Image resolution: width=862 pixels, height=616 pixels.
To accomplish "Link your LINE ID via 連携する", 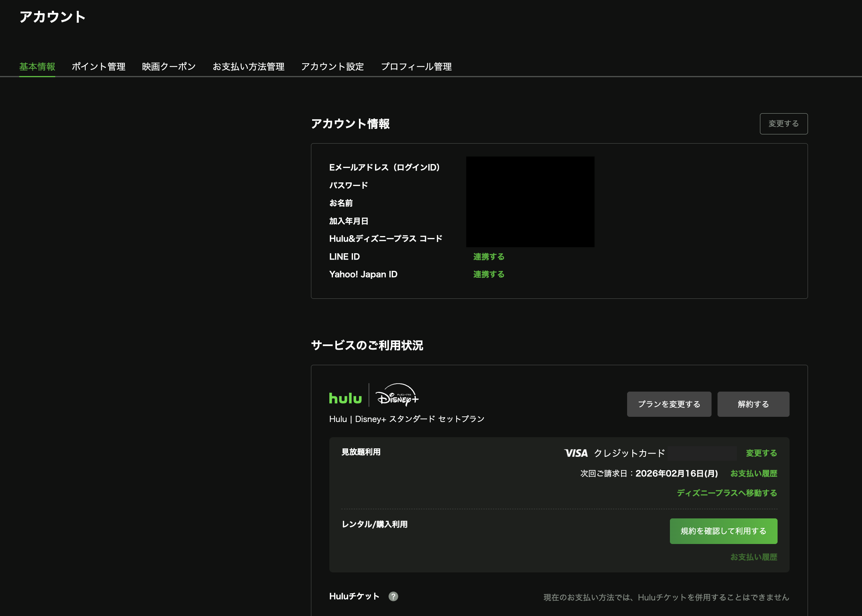I will click(x=488, y=256).
